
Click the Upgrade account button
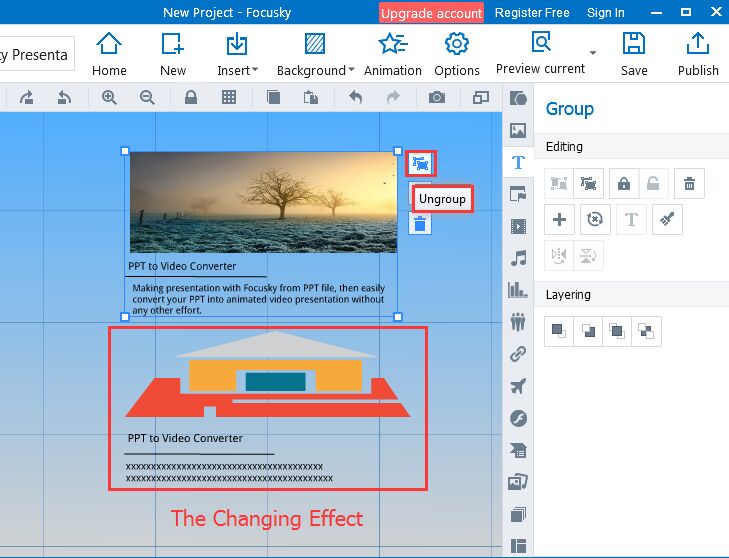pyautogui.click(x=431, y=13)
